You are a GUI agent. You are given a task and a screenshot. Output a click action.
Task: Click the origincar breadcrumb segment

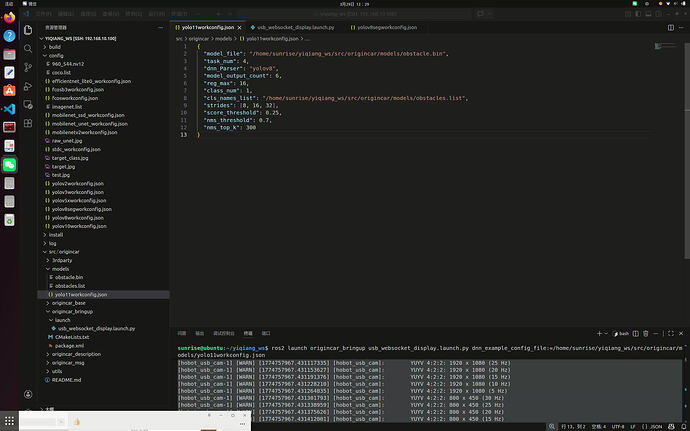(x=199, y=39)
